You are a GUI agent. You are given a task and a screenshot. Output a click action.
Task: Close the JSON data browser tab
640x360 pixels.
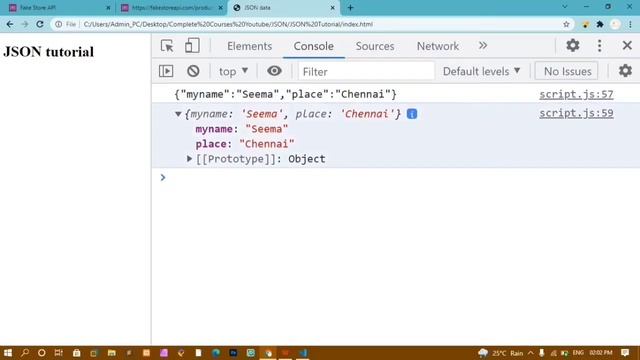pos(332,8)
